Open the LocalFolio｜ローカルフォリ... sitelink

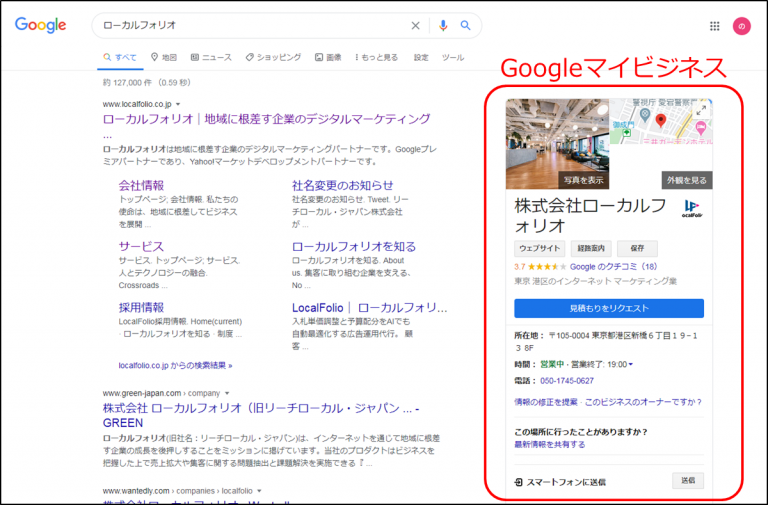369,308
